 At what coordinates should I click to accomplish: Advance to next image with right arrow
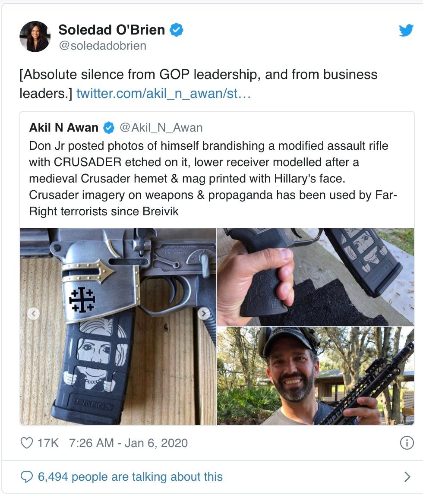[x=204, y=314]
